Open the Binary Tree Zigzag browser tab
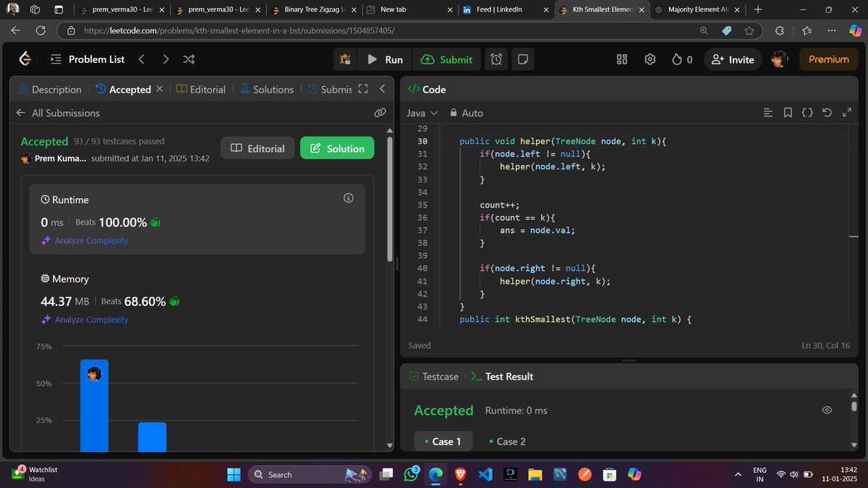Image resolution: width=868 pixels, height=488 pixels. 312,9
